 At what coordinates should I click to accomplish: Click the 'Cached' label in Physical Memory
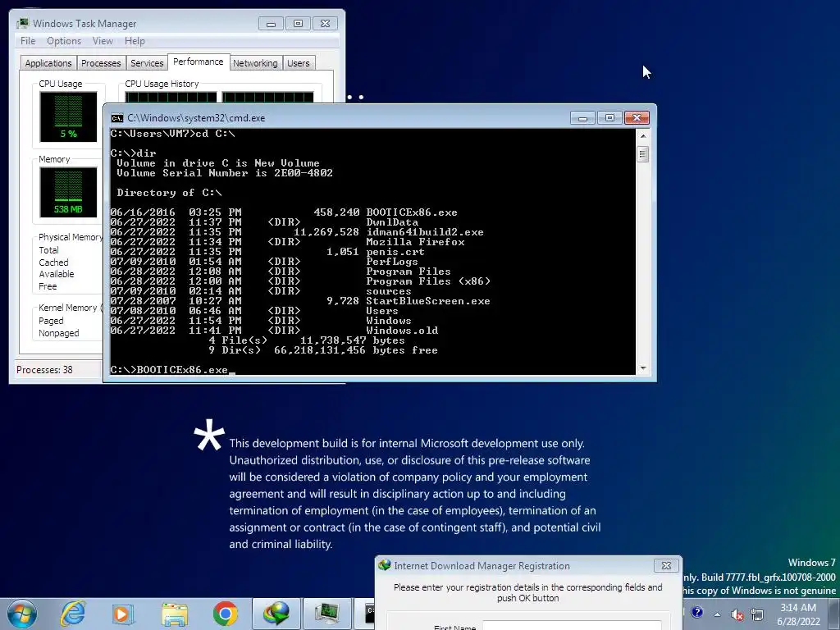(x=53, y=262)
